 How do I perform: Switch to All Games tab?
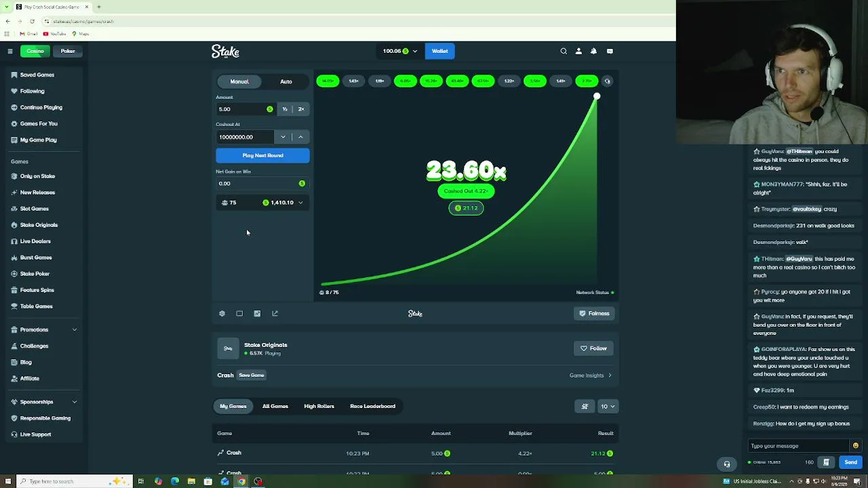pos(275,406)
